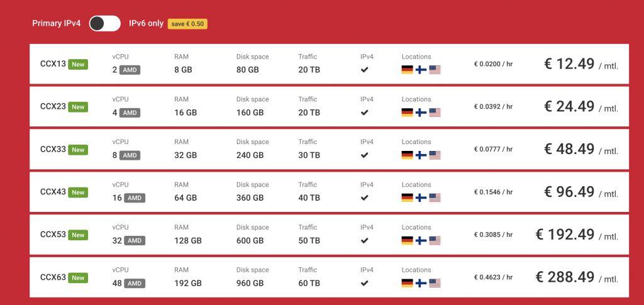Select the CCX13 server plan name

(x=53, y=64)
